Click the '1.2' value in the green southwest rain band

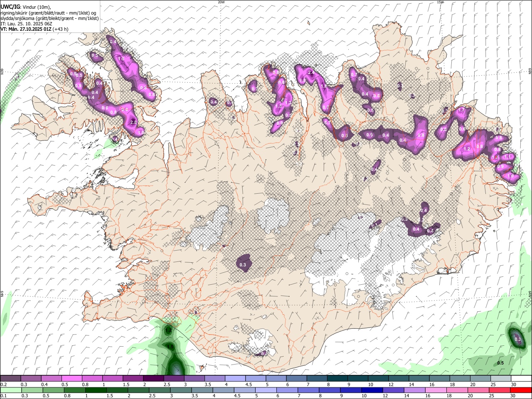168,331
